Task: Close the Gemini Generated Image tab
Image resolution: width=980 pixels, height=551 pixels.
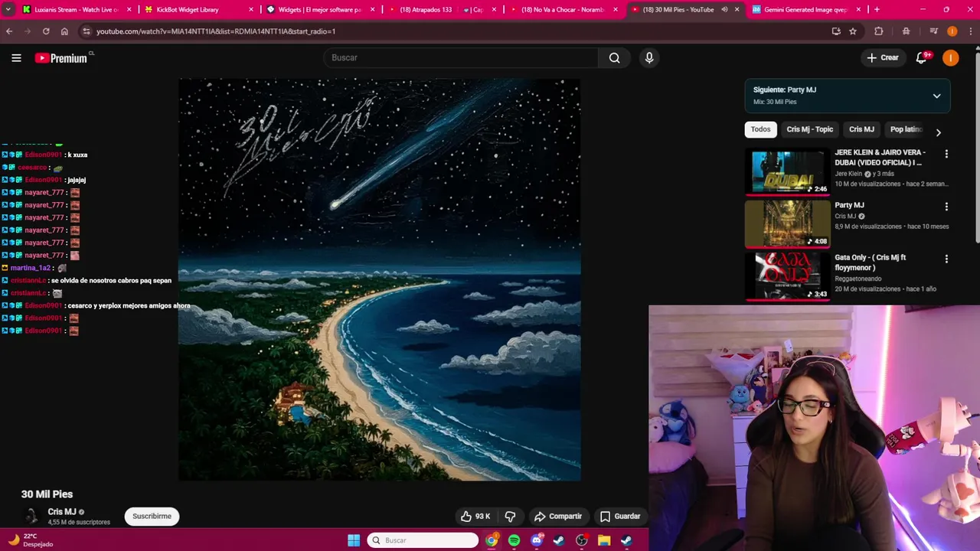Action: coord(858,9)
